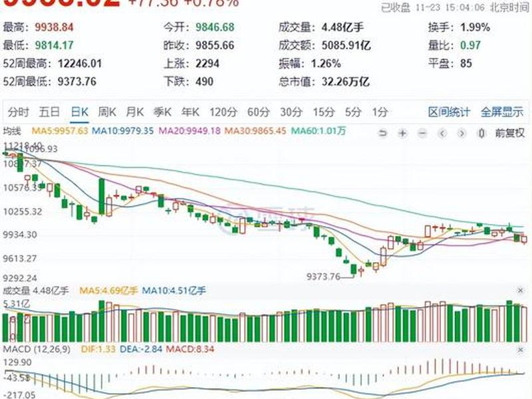This screenshot has height=399, width=532.
Task: Zoom in the K-line chart with plus
Action: (402, 133)
